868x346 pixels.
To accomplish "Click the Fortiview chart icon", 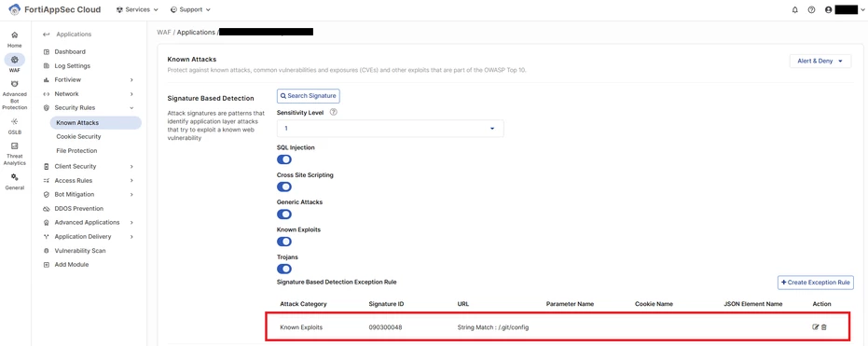I will pos(47,79).
